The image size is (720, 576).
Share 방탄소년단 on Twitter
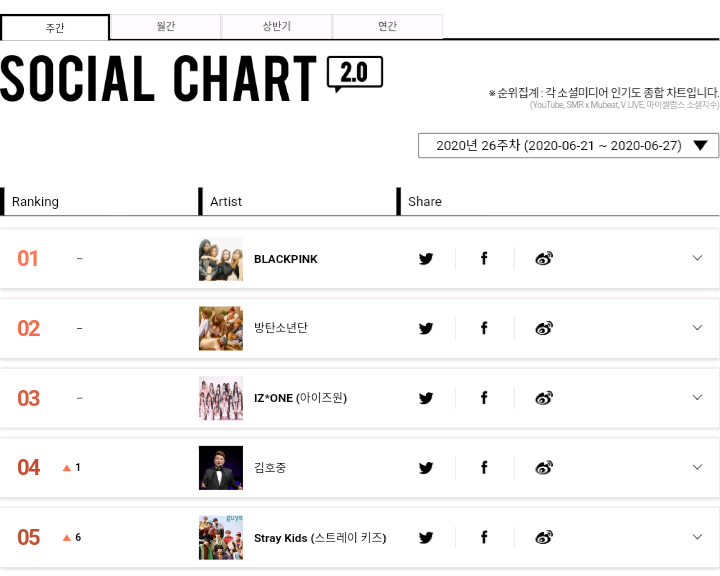(426, 328)
